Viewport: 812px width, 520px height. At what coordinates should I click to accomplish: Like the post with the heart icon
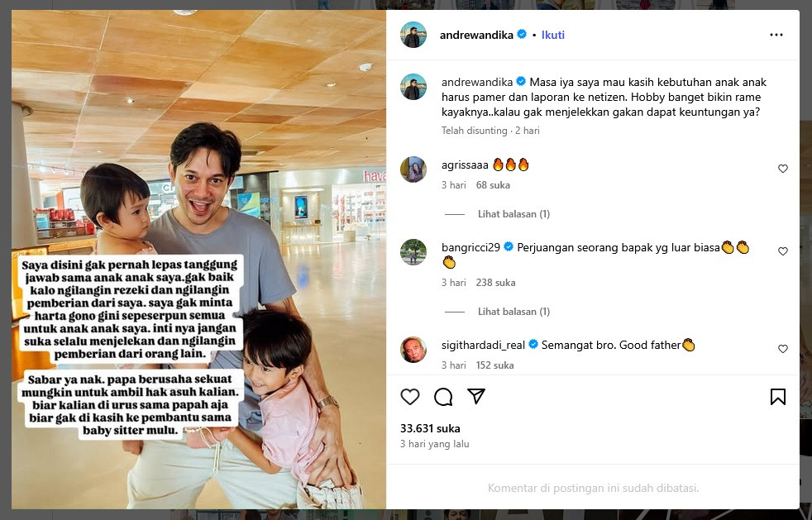409,397
